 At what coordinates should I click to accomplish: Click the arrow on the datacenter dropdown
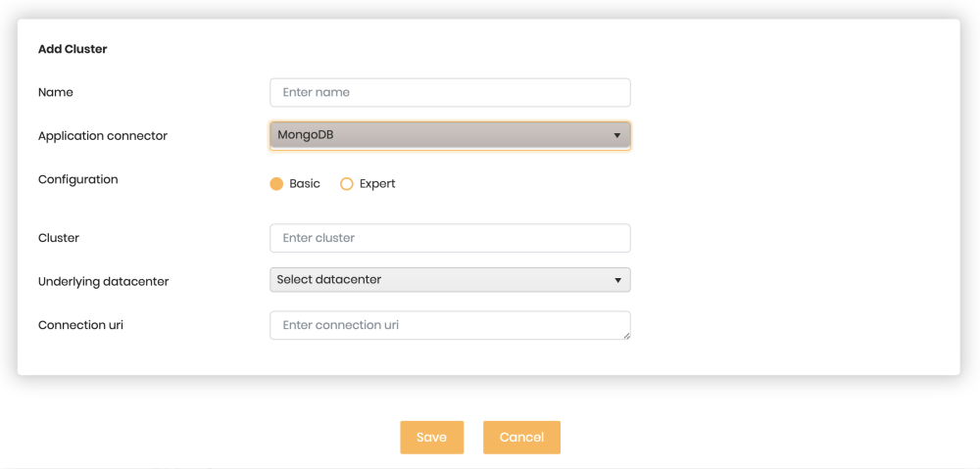[617, 280]
